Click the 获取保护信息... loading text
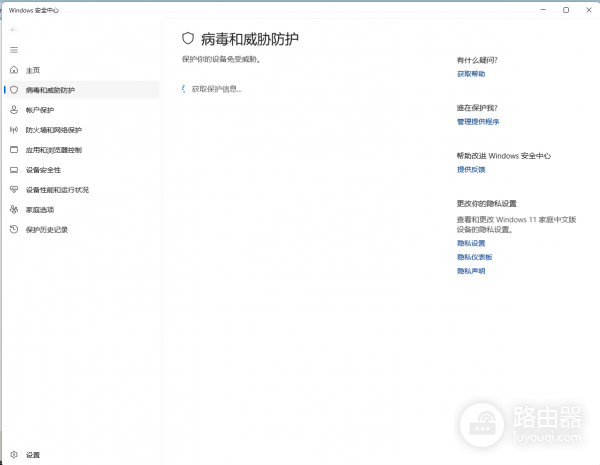The image size is (600, 465). click(217, 89)
